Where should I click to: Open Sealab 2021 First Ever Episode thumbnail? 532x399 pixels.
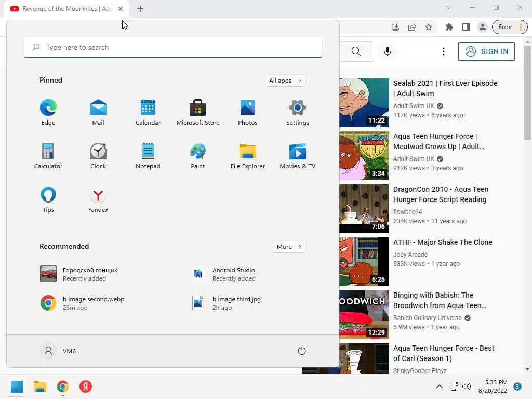(364, 103)
